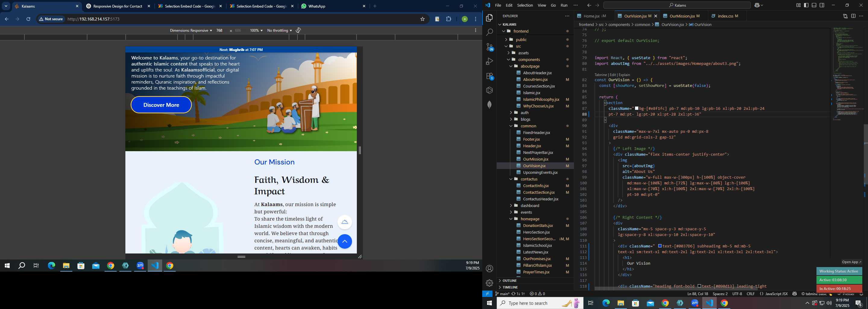Toggle the Primary Side Bar in VS Code
This screenshot has width=868, height=309.
pos(806,5)
